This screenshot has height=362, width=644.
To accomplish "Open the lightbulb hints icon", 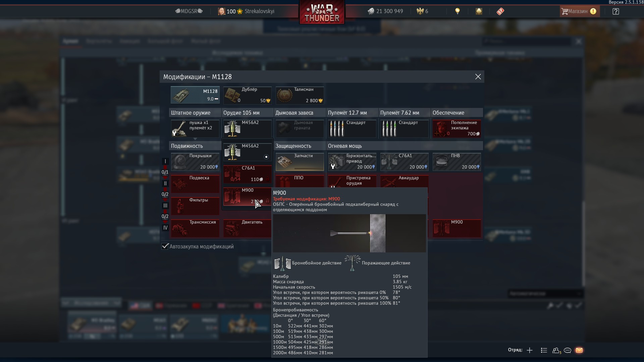I will 457,11.
